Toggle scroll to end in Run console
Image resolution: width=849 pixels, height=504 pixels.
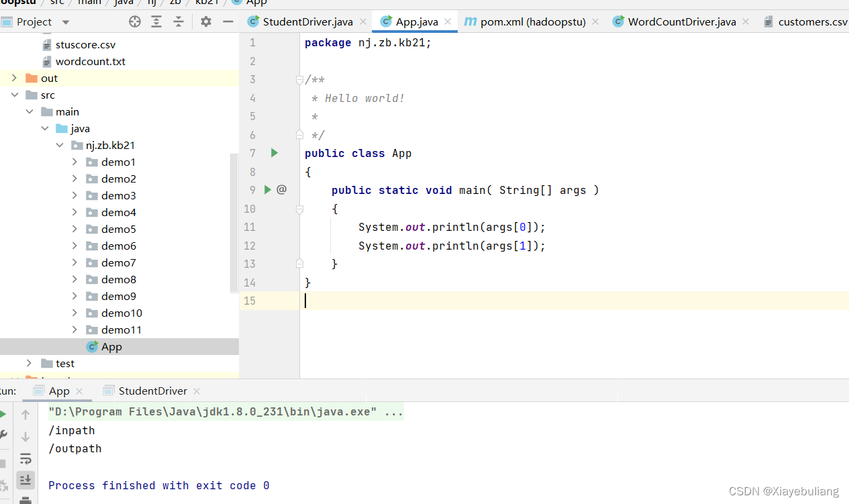coord(26,479)
